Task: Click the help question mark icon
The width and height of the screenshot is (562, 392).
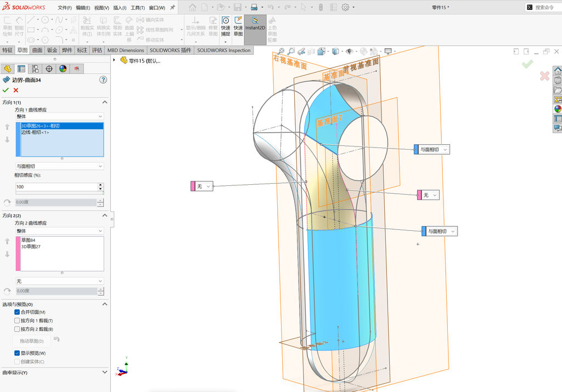Action: (103, 80)
